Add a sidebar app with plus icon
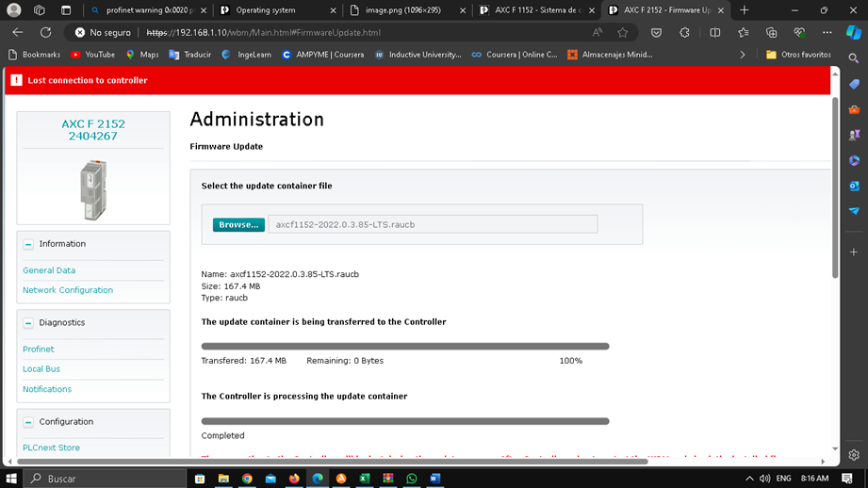 (x=854, y=252)
